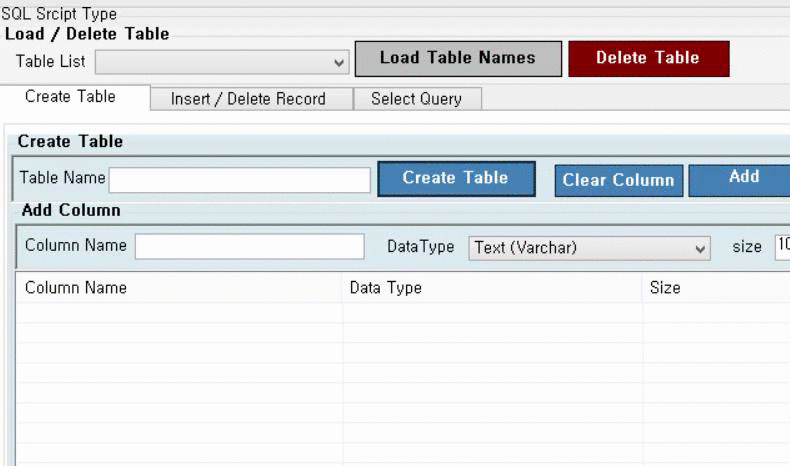Click the size input field
Viewport: 790px width, 466px height.
click(x=781, y=247)
